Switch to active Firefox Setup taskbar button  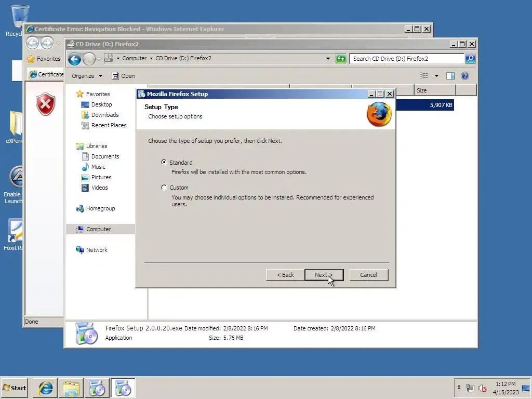(123, 388)
